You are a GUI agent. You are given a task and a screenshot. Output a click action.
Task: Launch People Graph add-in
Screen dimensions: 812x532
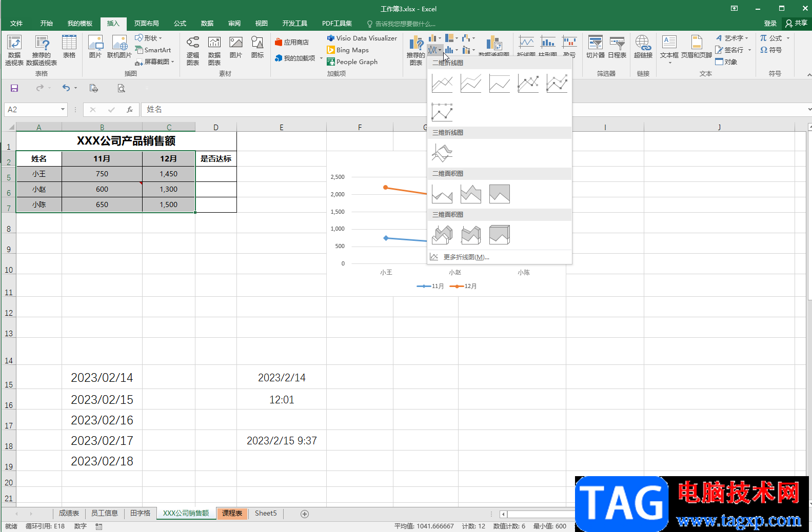(352, 62)
